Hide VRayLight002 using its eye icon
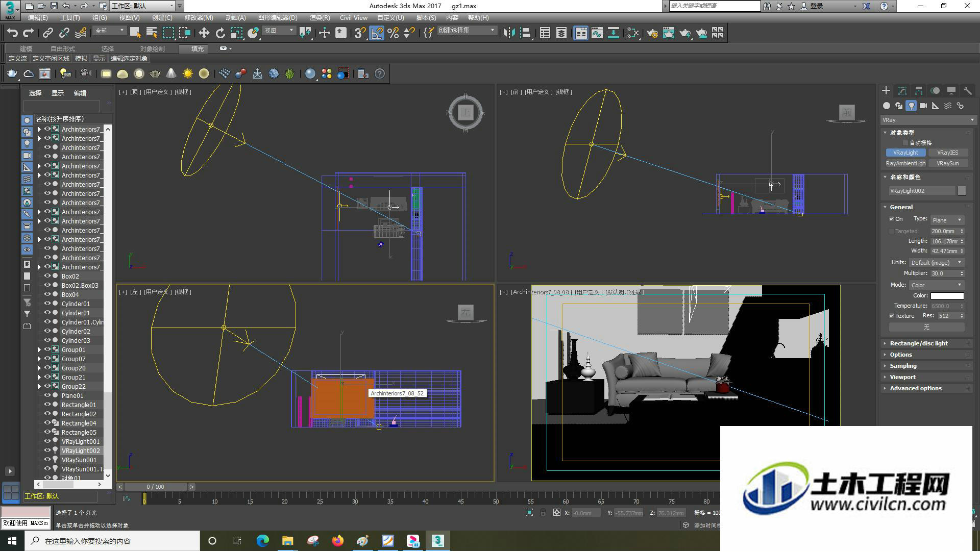This screenshot has height=552, width=980. pos(47,450)
